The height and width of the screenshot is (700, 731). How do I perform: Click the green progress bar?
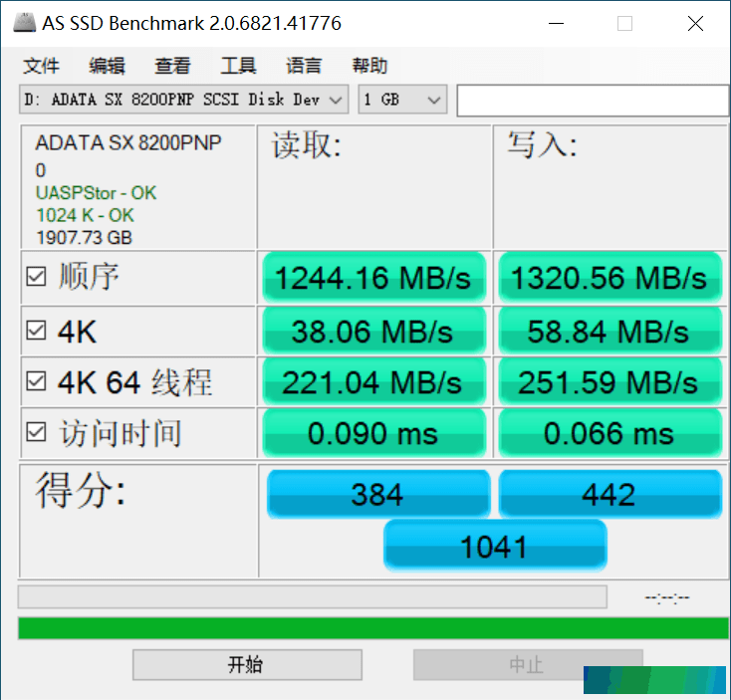[372, 628]
